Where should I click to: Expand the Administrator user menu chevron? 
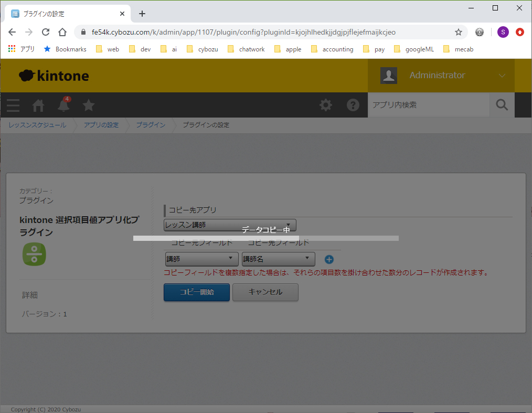pos(502,76)
